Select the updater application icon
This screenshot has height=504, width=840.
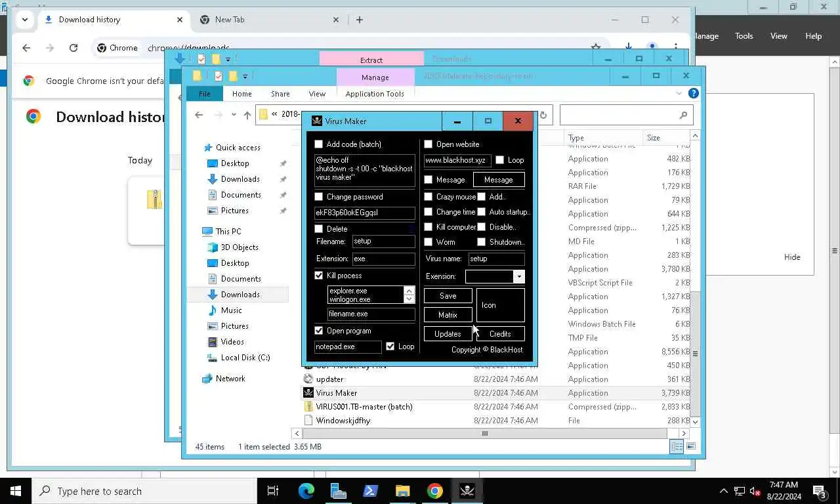[x=308, y=379]
